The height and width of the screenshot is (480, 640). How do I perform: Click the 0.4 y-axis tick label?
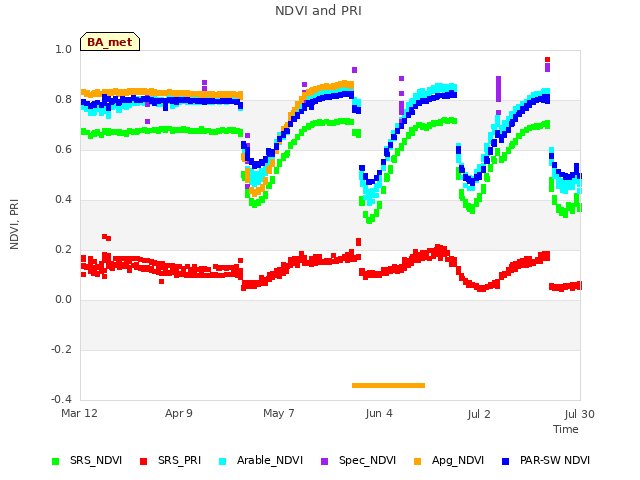coord(63,200)
